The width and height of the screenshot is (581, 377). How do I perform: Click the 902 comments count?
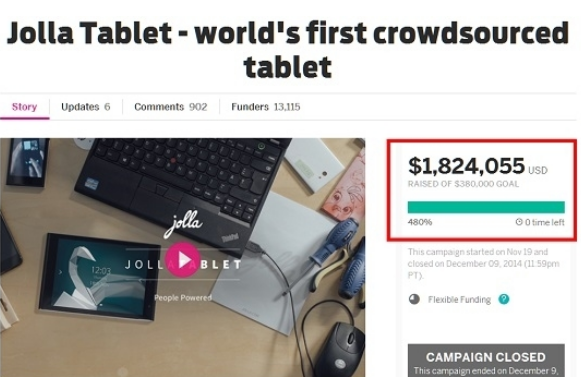point(198,107)
